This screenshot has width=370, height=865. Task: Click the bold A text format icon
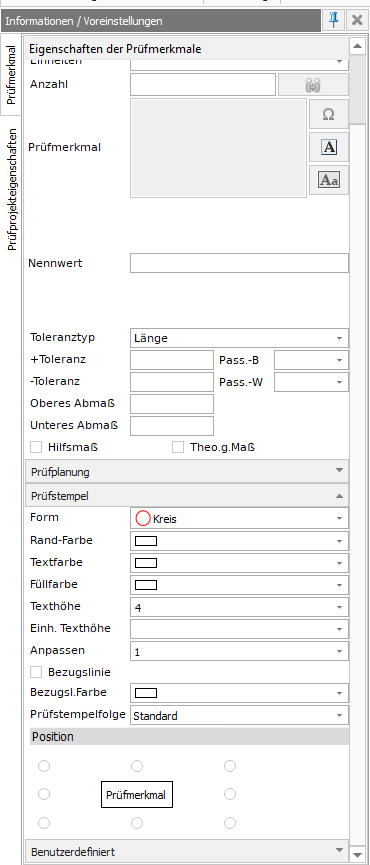329,147
